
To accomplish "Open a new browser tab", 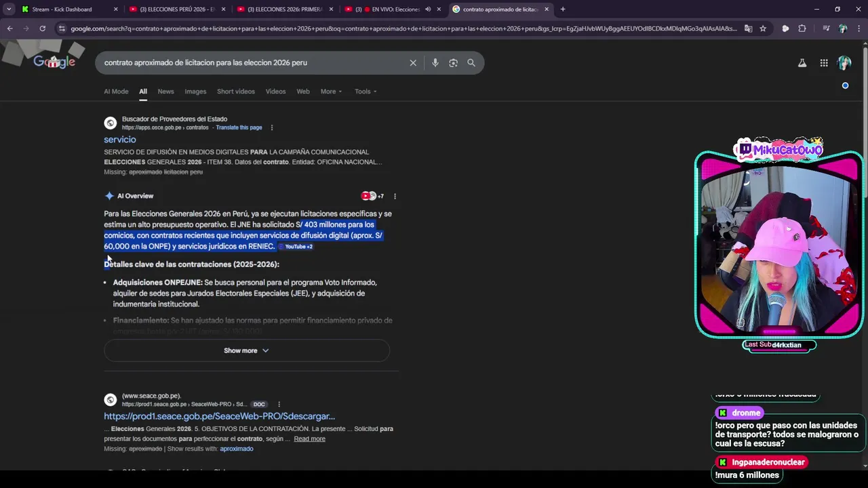I will (563, 9).
